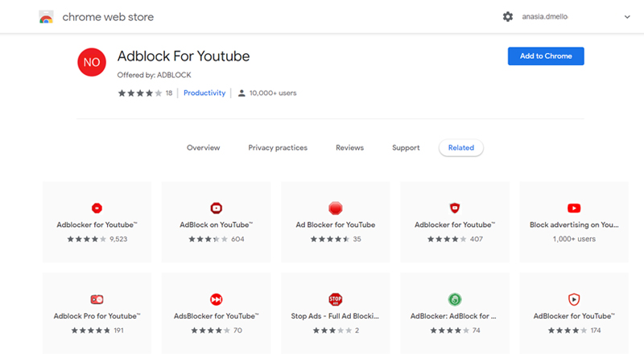
Task: Open the Stop Ads stop-sign icon
Action: click(x=335, y=299)
